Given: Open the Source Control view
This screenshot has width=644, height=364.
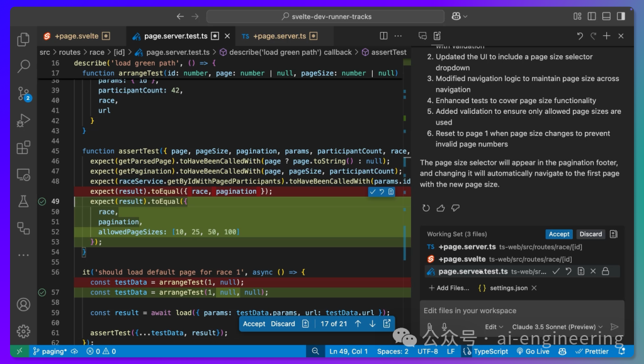Looking at the screenshot, I should point(23,93).
